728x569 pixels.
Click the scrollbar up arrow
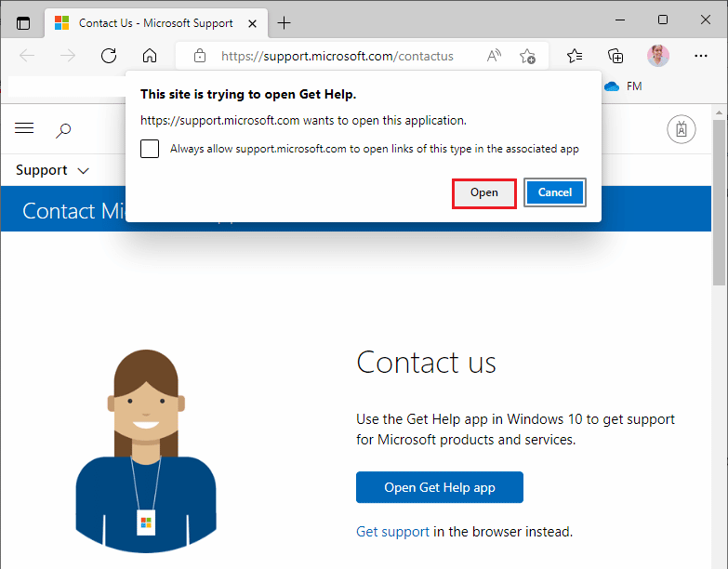click(719, 112)
